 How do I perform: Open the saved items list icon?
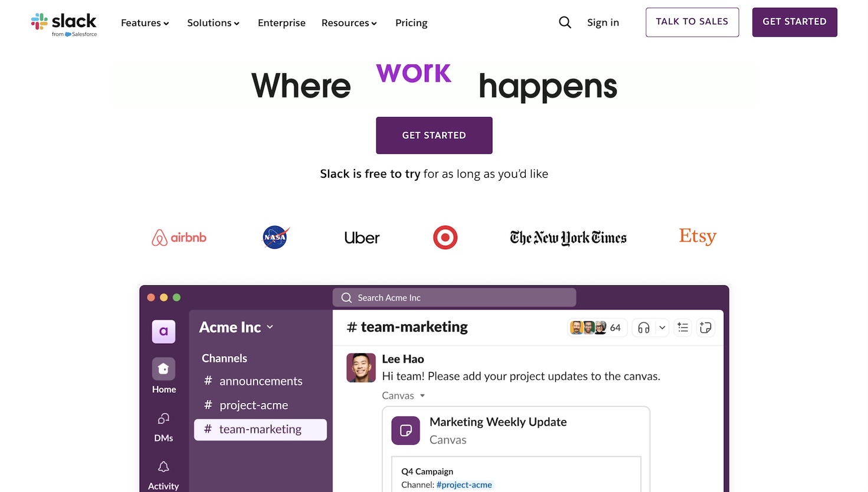683,327
